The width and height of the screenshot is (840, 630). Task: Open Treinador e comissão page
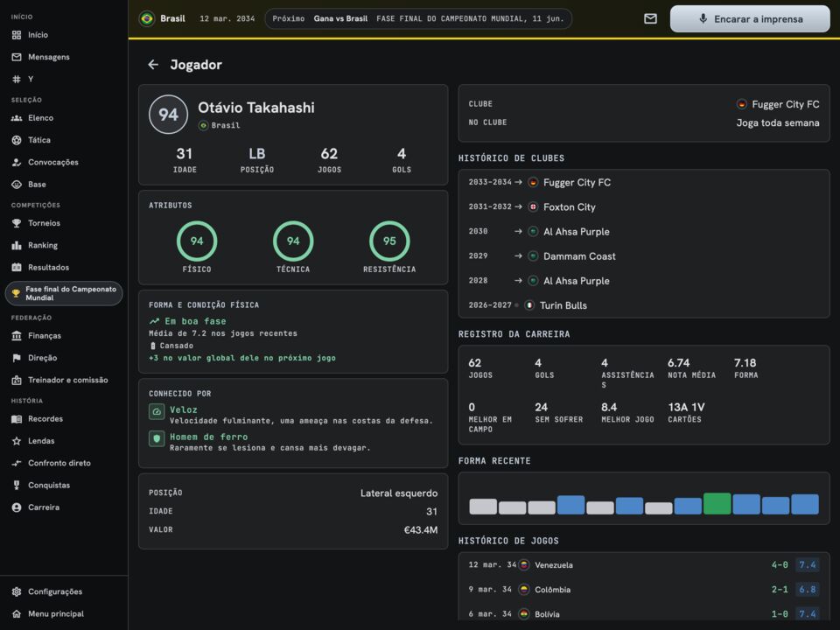(x=64, y=380)
